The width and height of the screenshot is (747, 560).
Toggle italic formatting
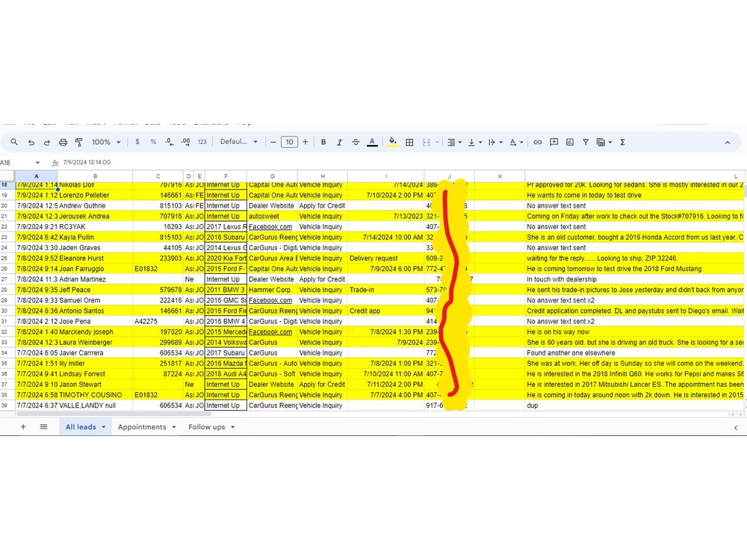tap(340, 142)
